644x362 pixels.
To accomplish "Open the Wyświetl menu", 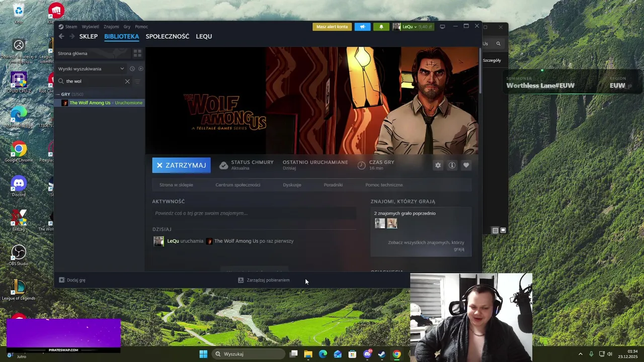I will pyautogui.click(x=91, y=27).
